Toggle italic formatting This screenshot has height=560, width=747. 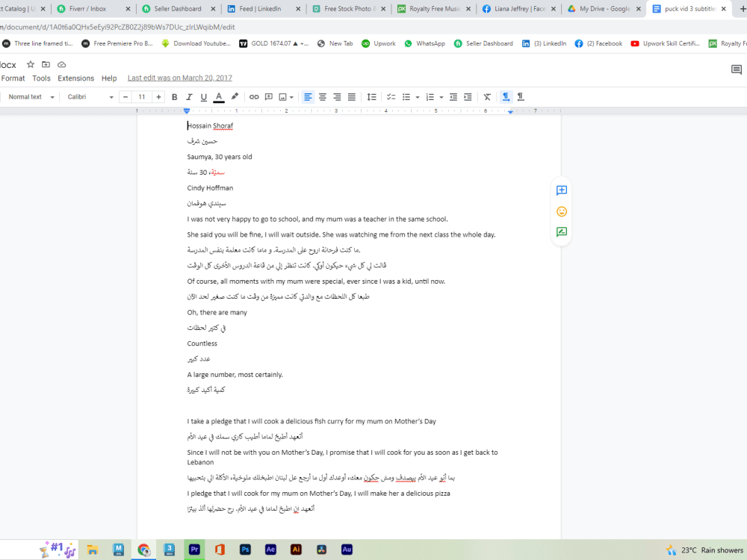189,97
